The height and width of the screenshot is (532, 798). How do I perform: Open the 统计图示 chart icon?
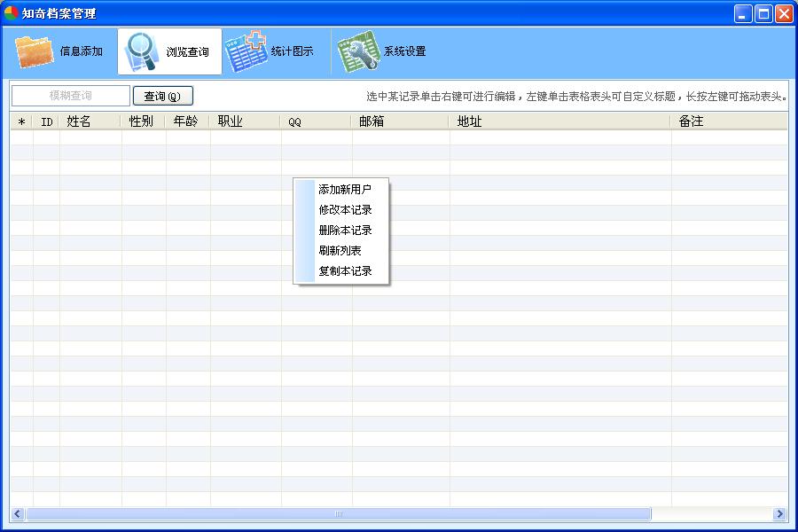[246, 51]
